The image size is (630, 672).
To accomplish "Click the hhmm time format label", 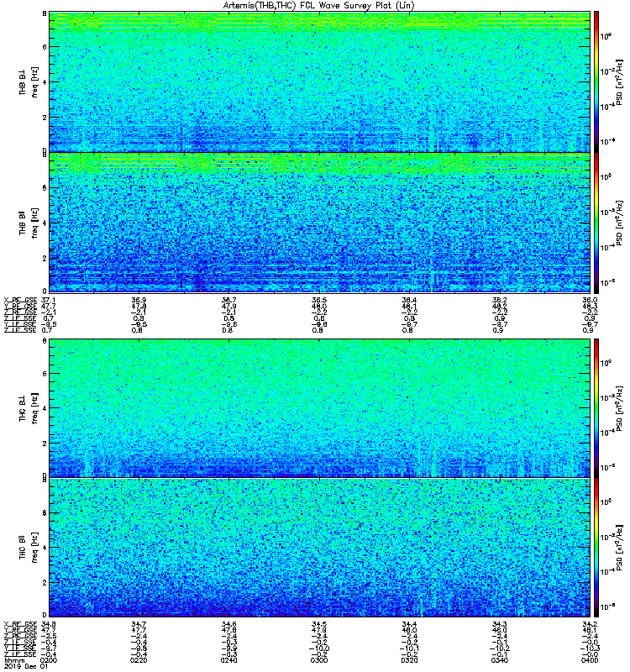I will point(13,660).
